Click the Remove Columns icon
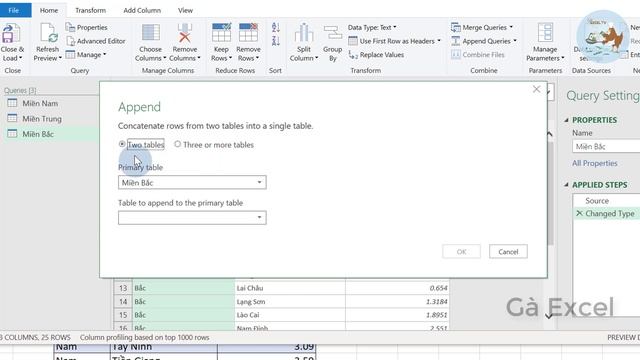The image size is (640, 360). click(x=184, y=33)
